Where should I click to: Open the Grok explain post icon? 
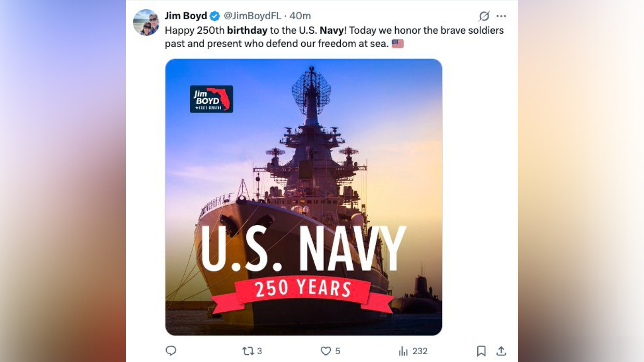(484, 16)
